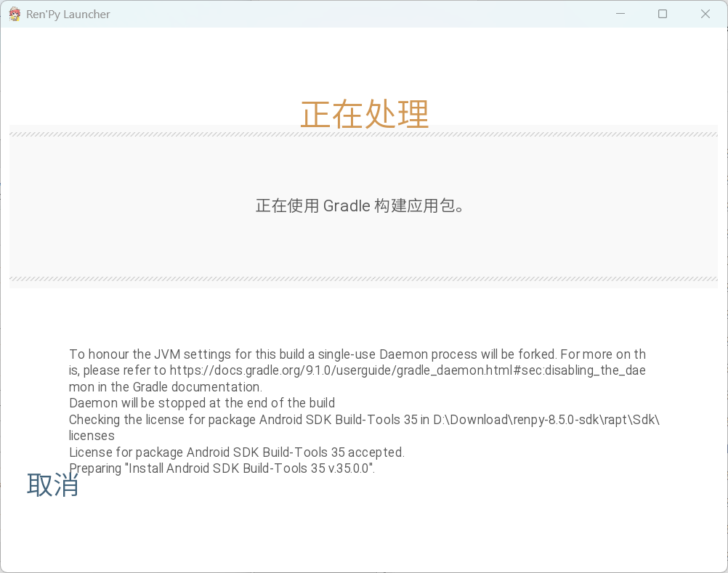
Task: Close the Ren'Py Launcher window
Action: (x=705, y=14)
